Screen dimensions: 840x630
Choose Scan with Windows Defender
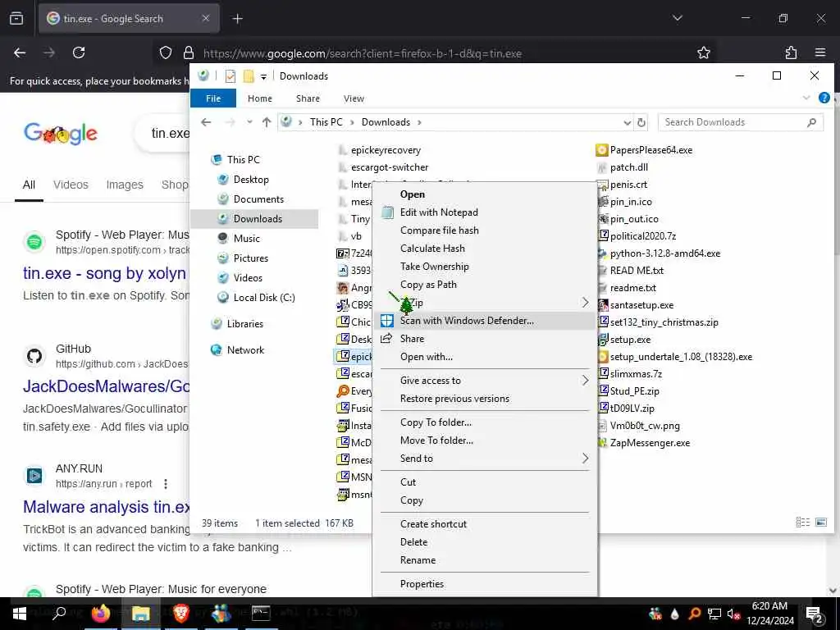coord(485,321)
